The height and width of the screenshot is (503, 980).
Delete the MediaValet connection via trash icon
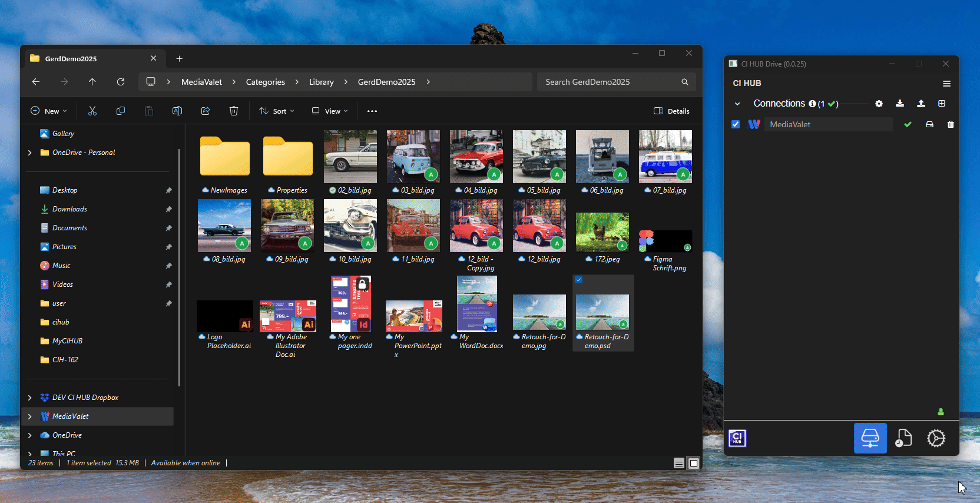[x=951, y=124]
